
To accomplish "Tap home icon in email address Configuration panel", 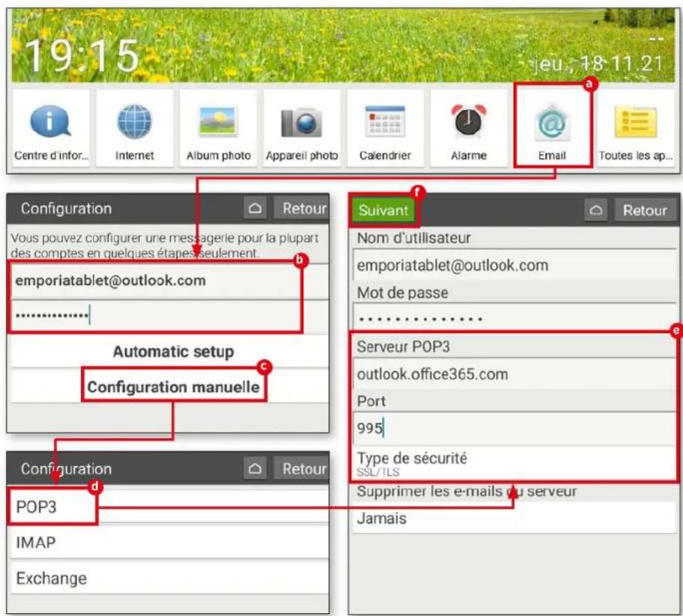I will click(x=255, y=208).
